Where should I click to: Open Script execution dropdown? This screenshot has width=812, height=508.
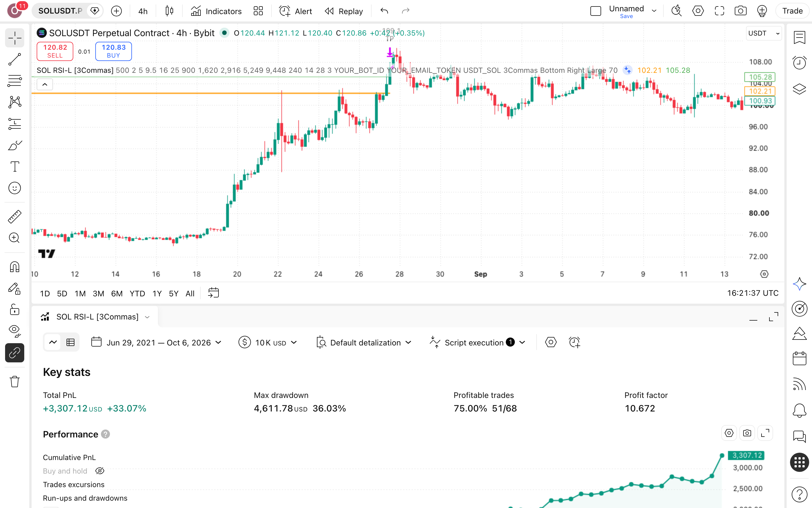click(478, 342)
